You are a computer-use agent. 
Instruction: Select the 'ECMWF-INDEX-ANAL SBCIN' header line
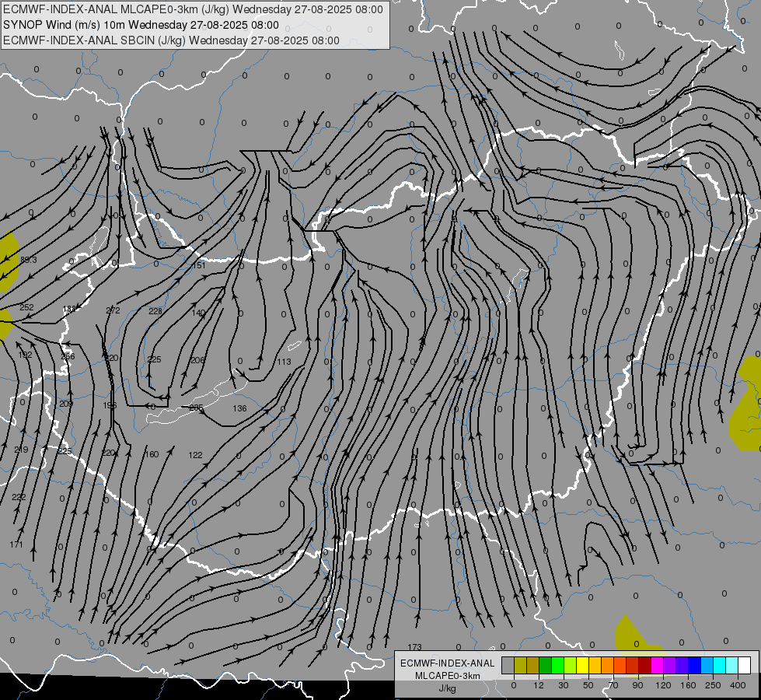click(171, 40)
